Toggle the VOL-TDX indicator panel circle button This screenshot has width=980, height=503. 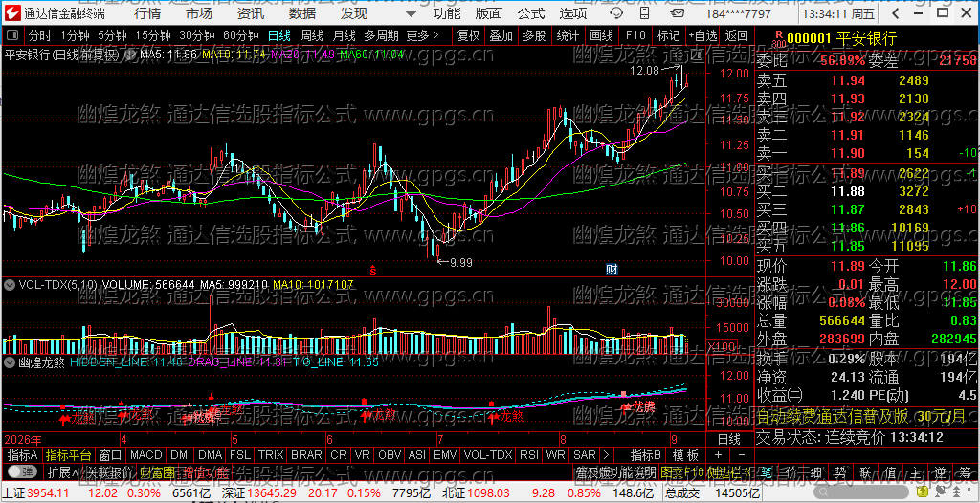10,284
